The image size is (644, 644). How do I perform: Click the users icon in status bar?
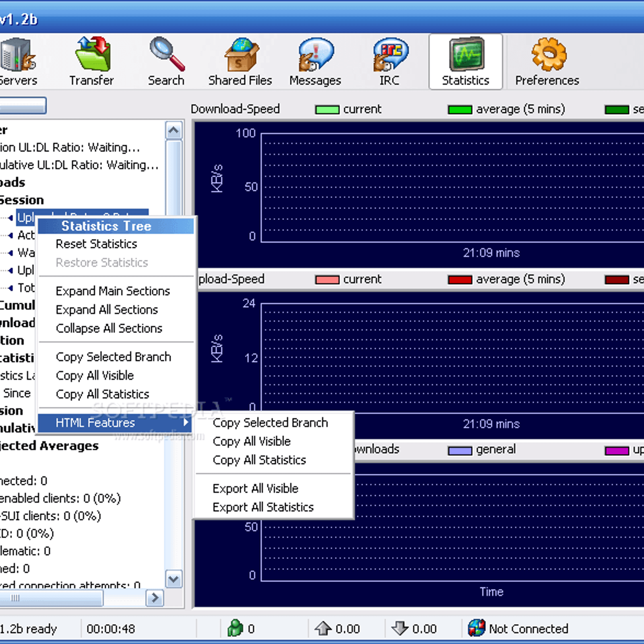[x=235, y=628]
